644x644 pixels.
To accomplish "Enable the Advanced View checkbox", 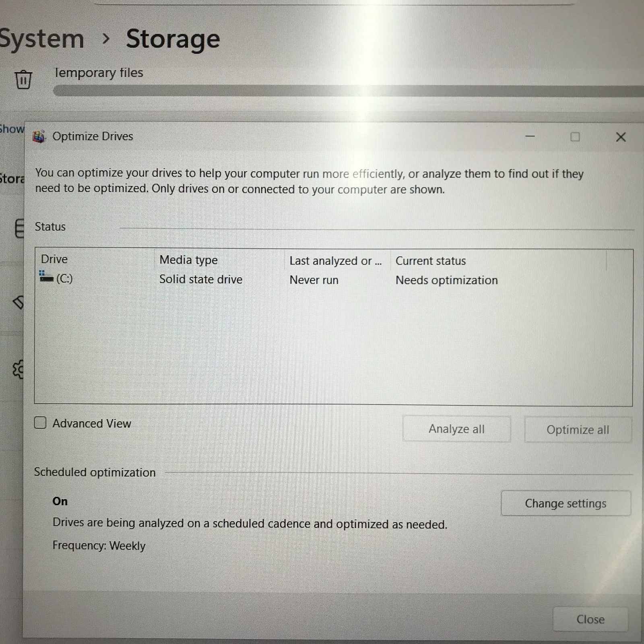I will tap(40, 423).
